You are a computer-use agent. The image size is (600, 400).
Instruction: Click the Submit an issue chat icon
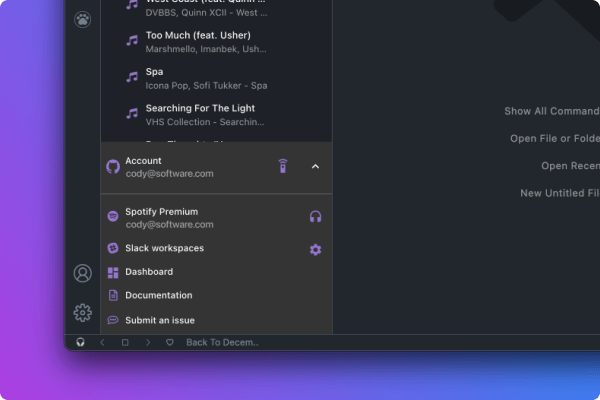coord(113,320)
